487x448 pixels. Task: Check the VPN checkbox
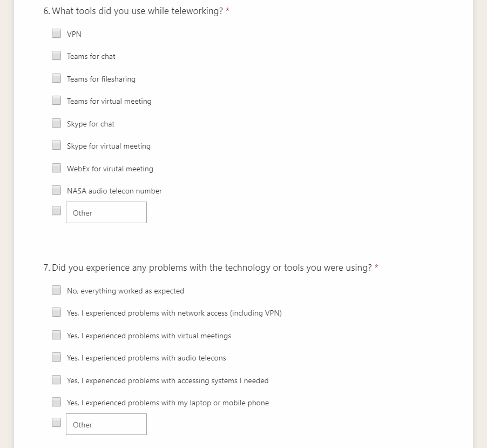[x=57, y=34]
